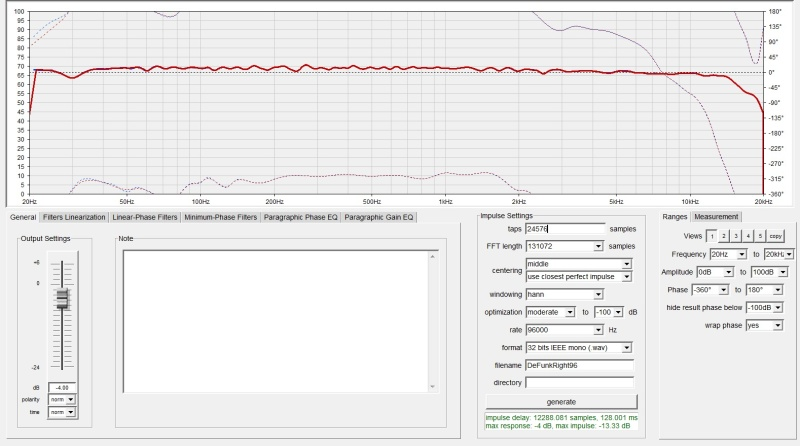Viewport: 800px width, 446px height.
Task: Click the filename input field
Action: 579,364
